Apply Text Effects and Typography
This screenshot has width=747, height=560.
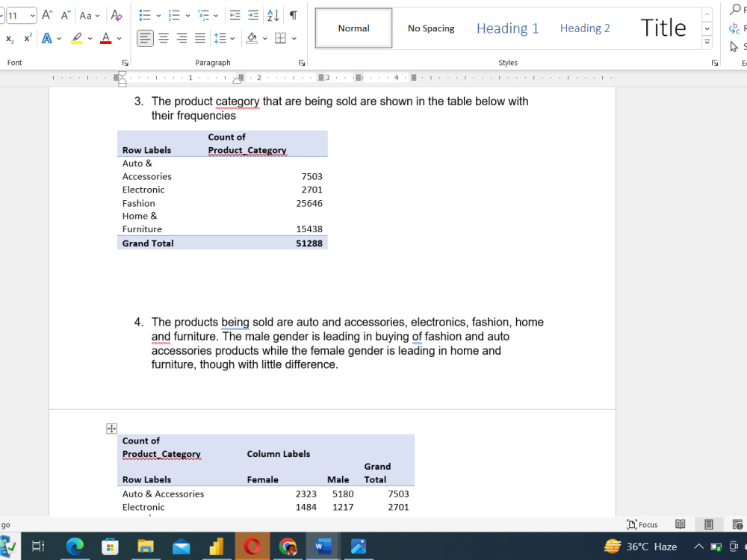click(x=46, y=38)
